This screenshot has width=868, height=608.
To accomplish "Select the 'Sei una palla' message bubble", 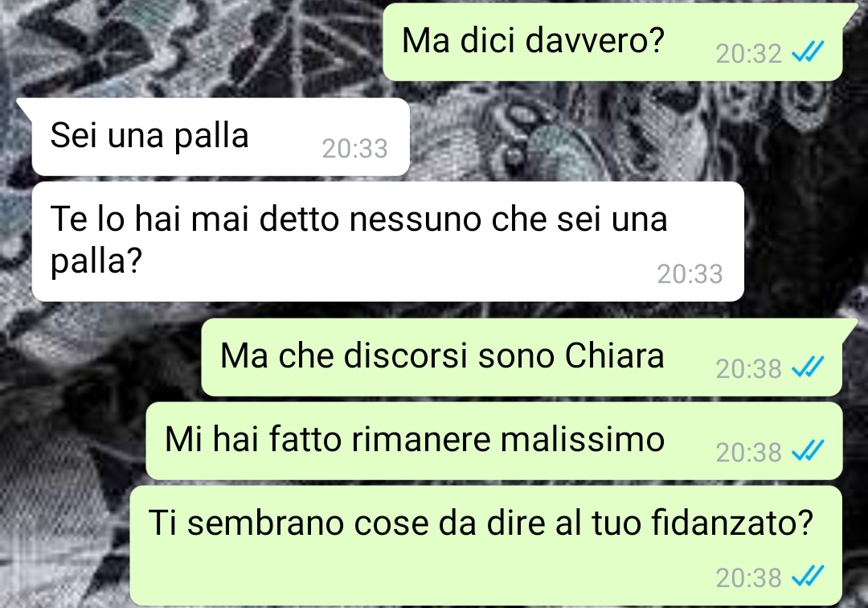I will 221,137.
